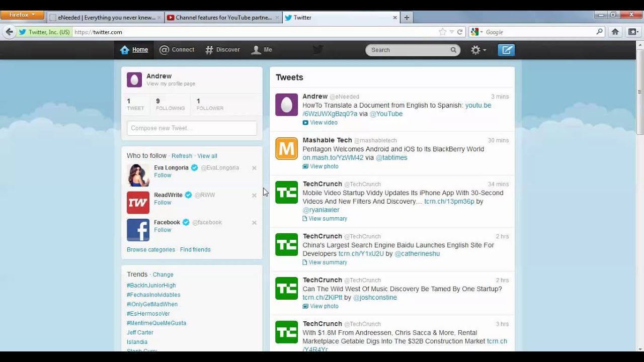Follow ReadWrite
This screenshot has width=644, height=362.
(163, 203)
